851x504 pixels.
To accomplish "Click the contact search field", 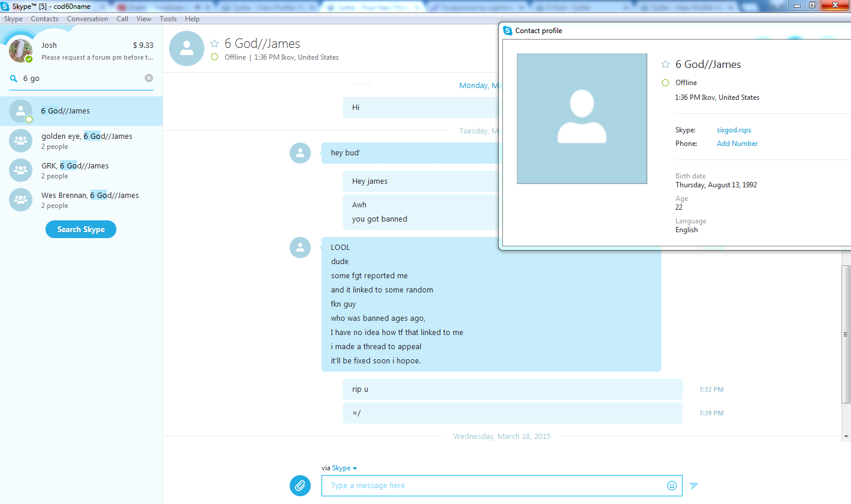I will pos(81,78).
